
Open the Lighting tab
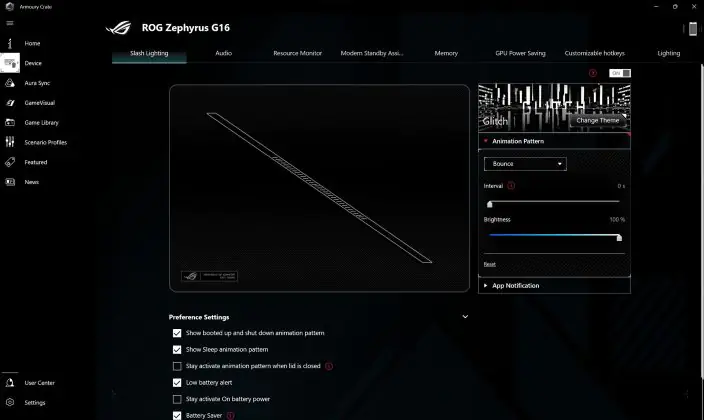pos(669,53)
